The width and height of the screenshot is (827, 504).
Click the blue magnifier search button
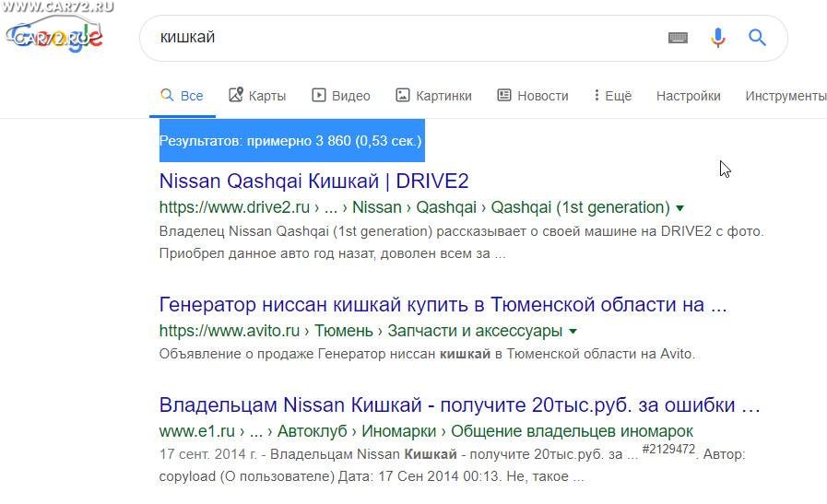pyautogui.click(x=757, y=38)
